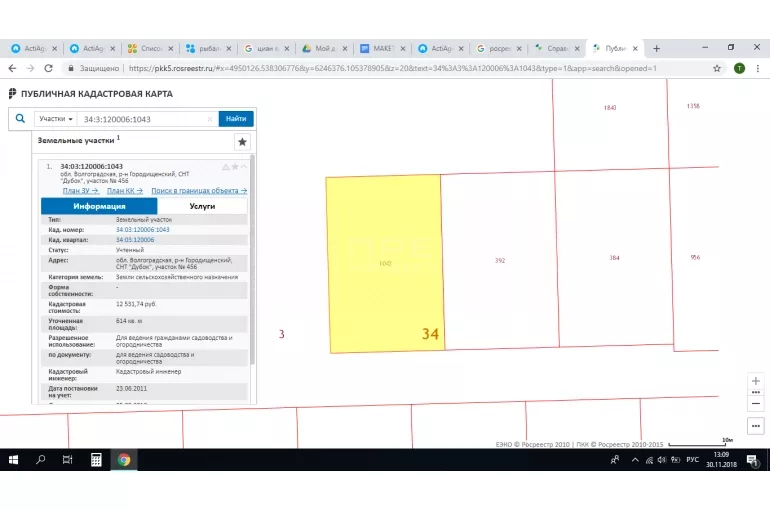The width and height of the screenshot is (770, 510).
Task: Click the magnifier search icon
Action: point(20,118)
